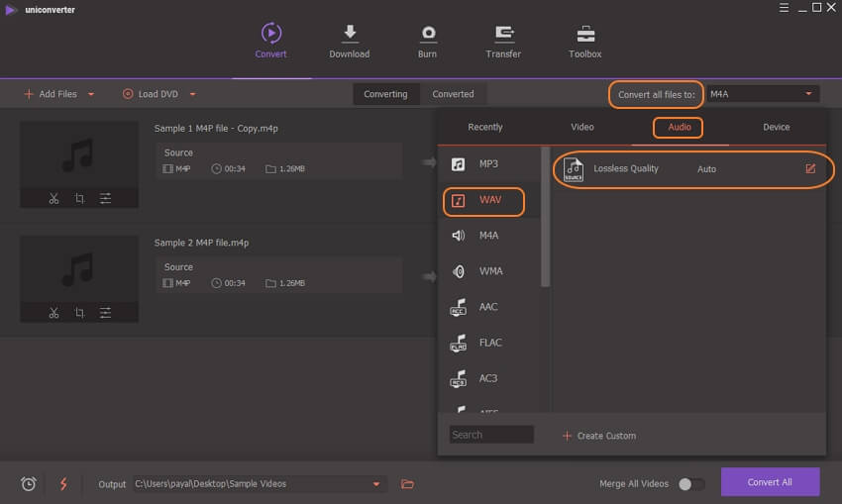842x504 pixels.
Task: Crop Sample 2 M4P file
Action: click(79, 313)
